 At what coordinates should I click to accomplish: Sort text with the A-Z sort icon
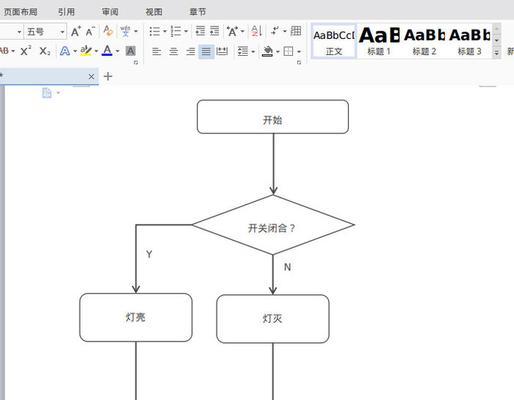pos(256,31)
